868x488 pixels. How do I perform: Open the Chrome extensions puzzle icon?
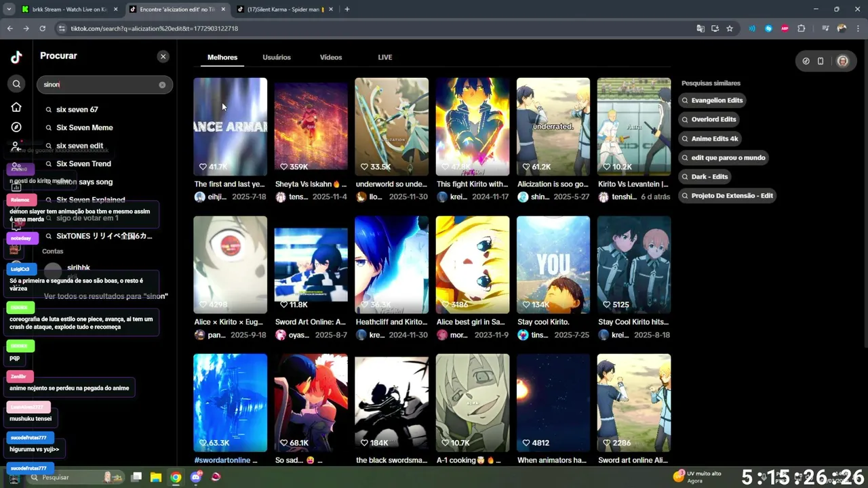pyautogui.click(x=801, y=28)
